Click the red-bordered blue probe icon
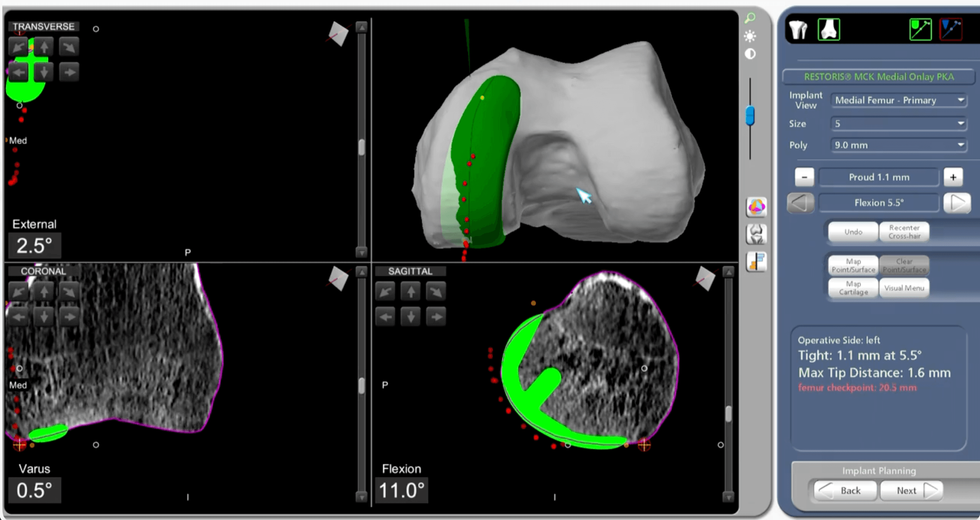 [x=951, y=30]
